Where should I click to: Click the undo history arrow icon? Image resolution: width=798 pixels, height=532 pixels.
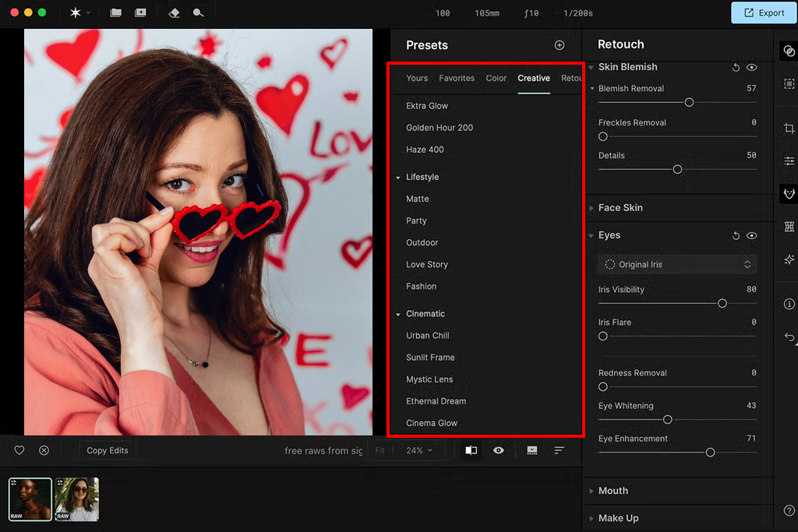(x=789, y=336)
